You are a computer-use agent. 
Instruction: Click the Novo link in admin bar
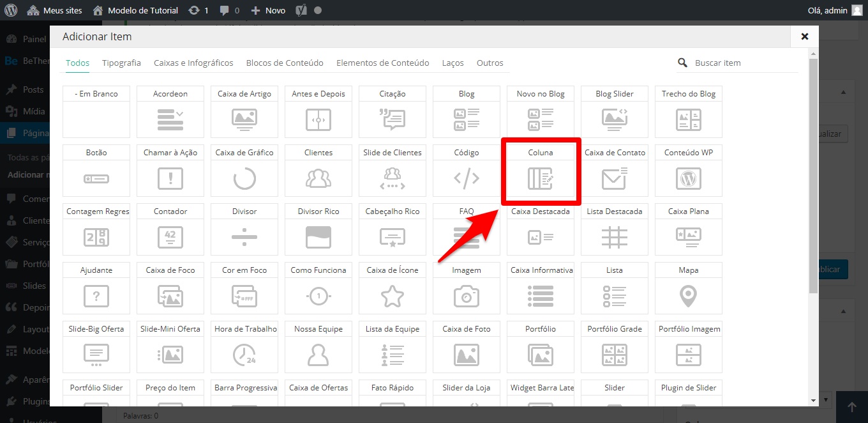pos(268,11)
